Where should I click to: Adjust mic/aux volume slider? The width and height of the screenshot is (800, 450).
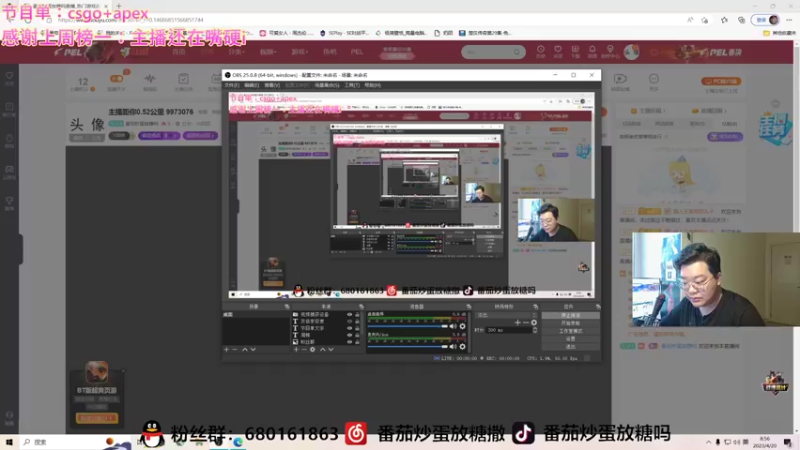pos(407,346)
